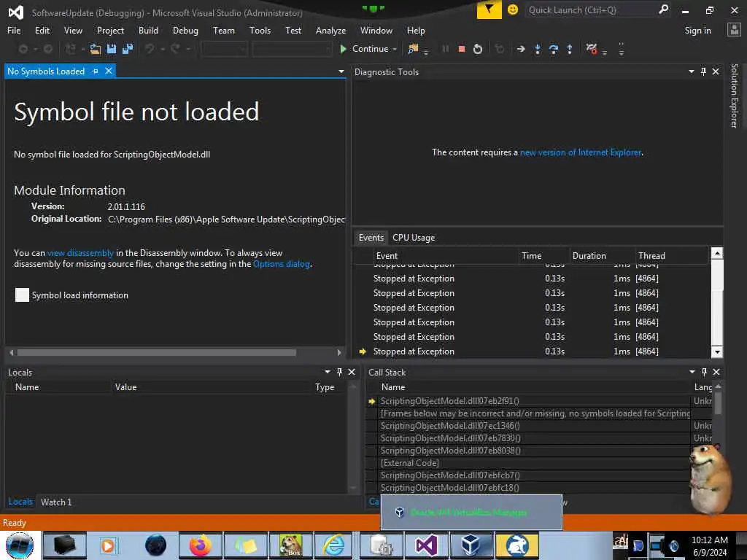
Task: Click the breakpoints toolbar icon
Action: coord(592,49)
